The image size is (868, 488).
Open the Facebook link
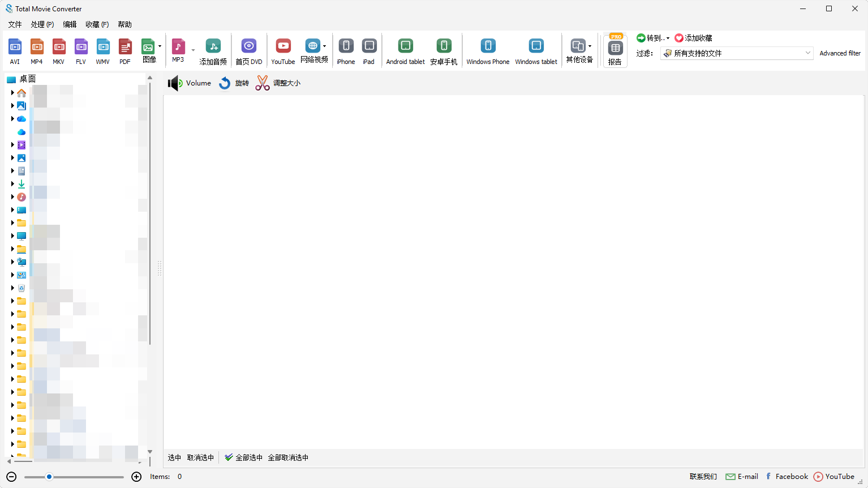tap(787, 477)
